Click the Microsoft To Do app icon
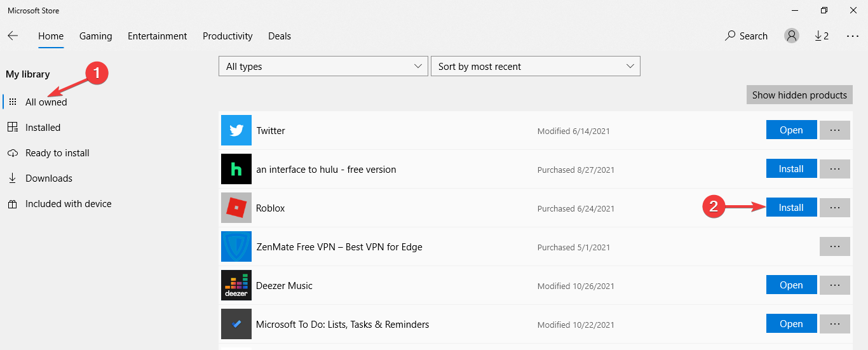 [236, 324]
